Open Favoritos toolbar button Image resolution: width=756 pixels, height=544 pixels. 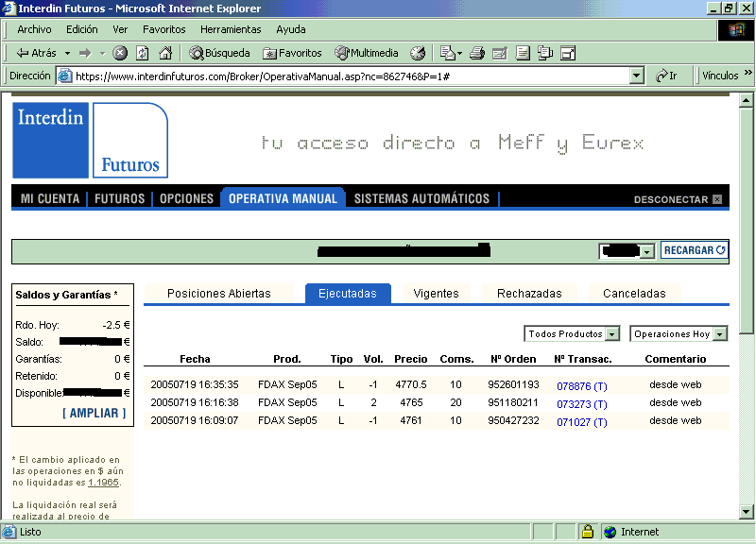pos(292,53)
